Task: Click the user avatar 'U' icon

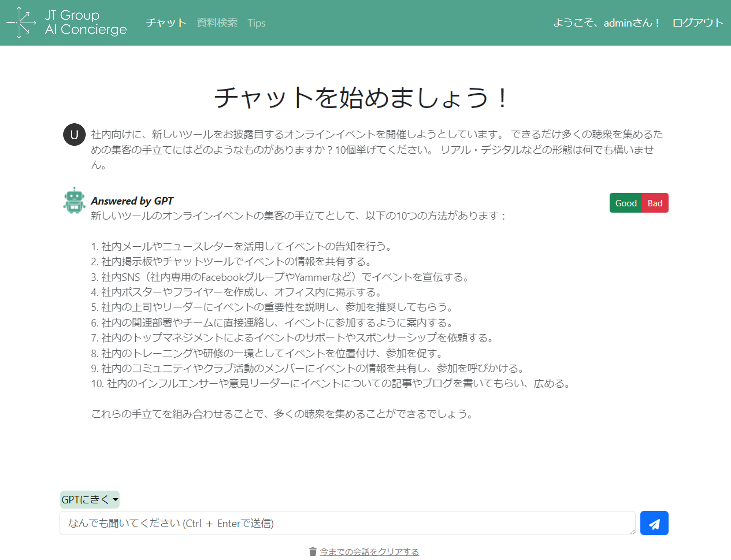Action: coord(74,135)
